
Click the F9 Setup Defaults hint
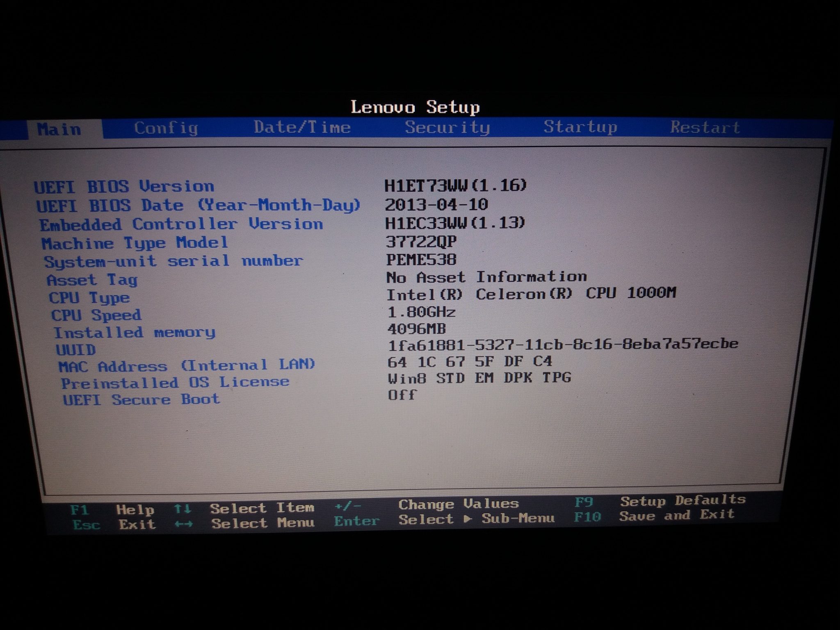tap(660, 501)
